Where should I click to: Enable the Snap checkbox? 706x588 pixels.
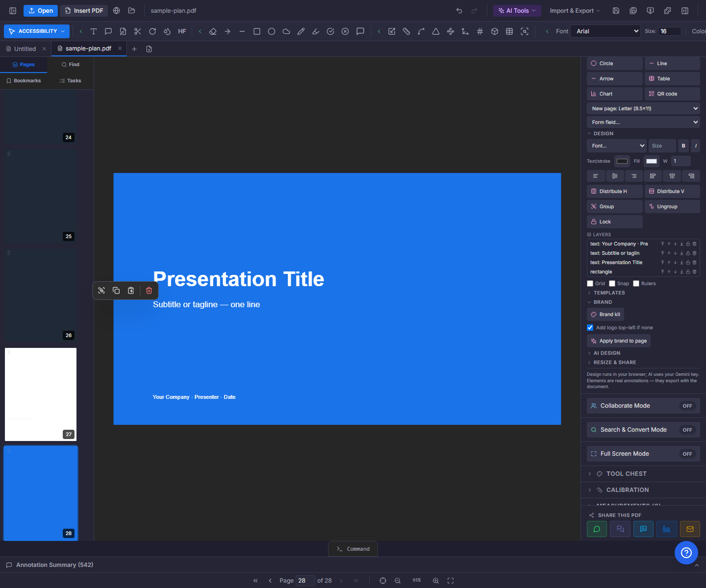point(612,284)
